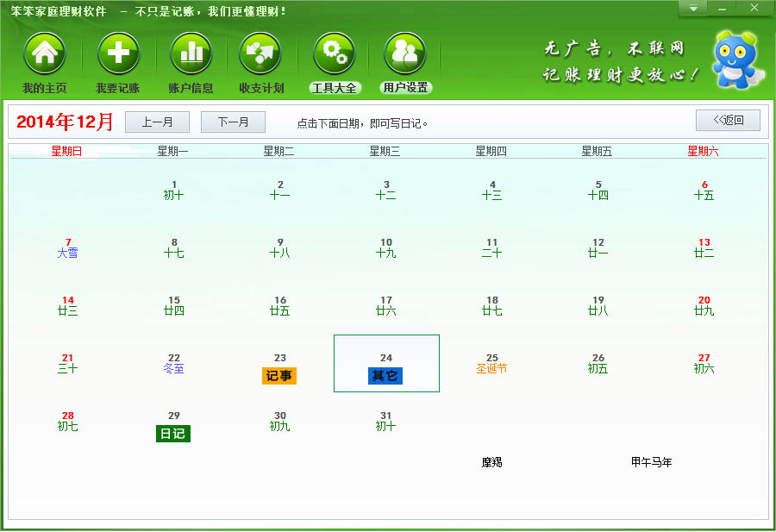Select December 1 初十 date cell
The height and width of the screenshot is (532, 776).
[173, 191]
